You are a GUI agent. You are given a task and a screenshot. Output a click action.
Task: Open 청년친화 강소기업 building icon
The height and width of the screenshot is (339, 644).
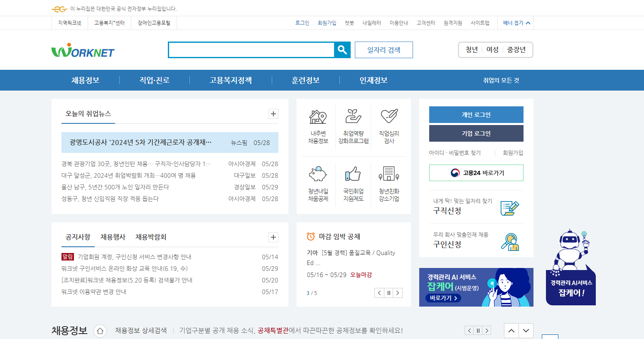coord(389,173)
